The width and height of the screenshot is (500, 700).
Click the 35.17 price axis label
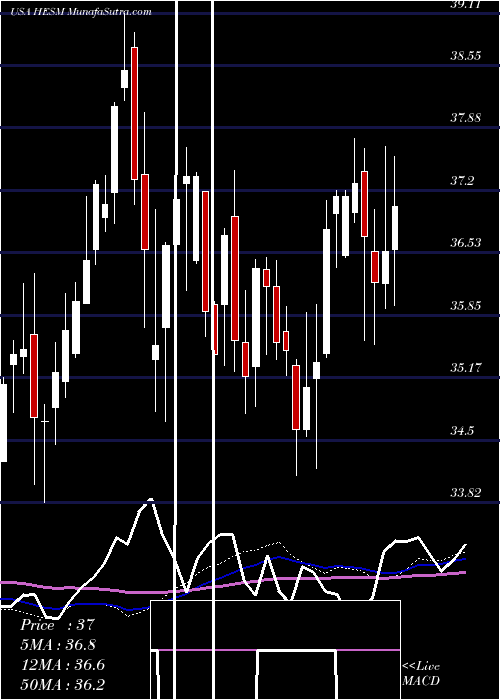click(465, 368)
